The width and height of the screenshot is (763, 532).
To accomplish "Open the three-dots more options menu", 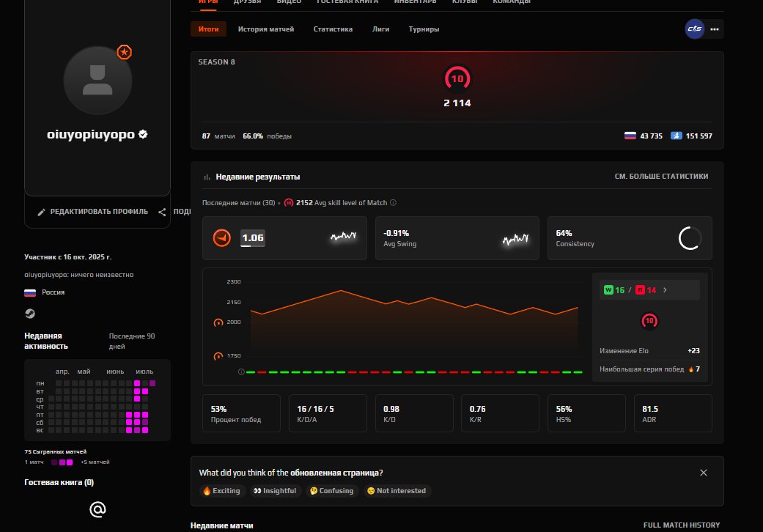I will click(715, 29).
